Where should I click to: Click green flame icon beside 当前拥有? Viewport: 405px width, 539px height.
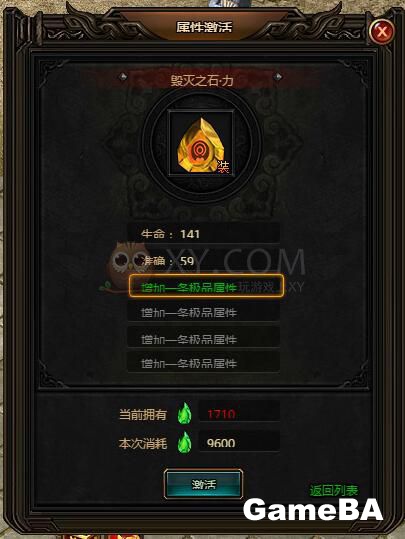point(185,413)
